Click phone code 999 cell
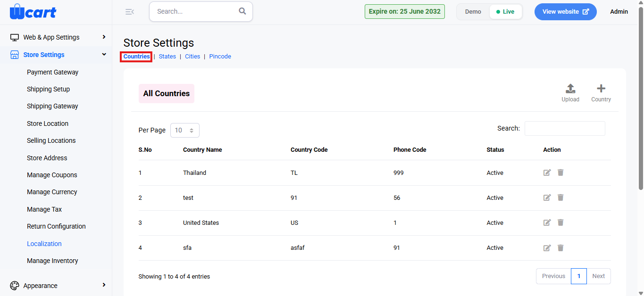The width and height of the screenshot is (644, 296). coord(399,173)
